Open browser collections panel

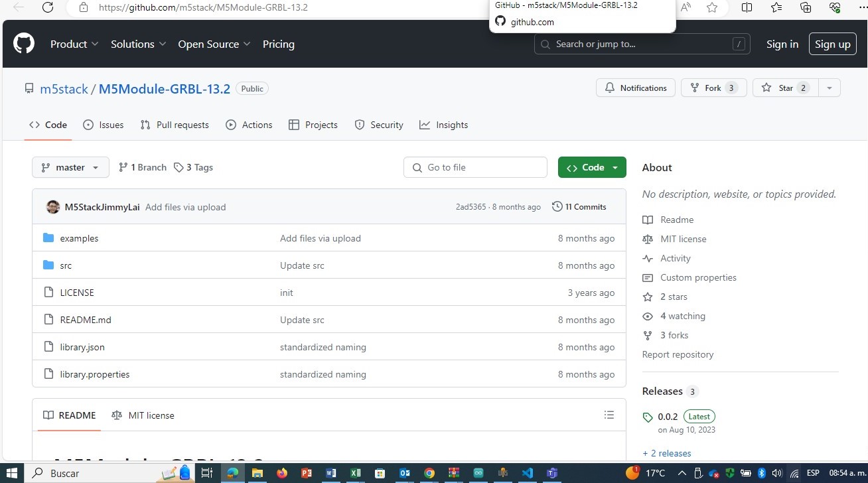[x=806, y=7]
